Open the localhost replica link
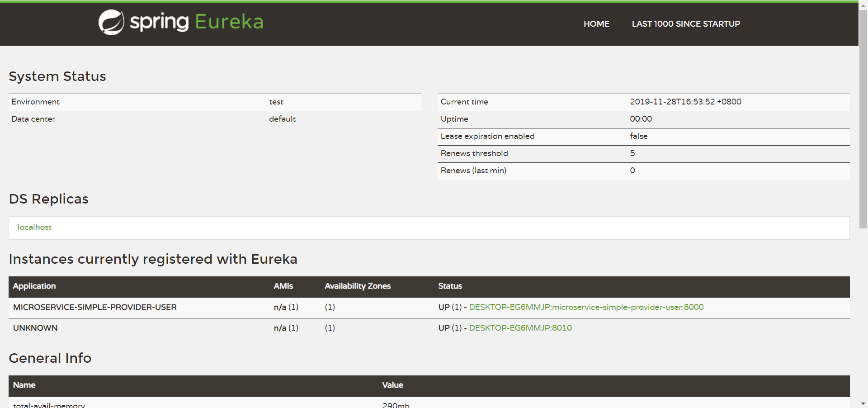This screenshot has height=408, width=868. [x=34, y=227]
